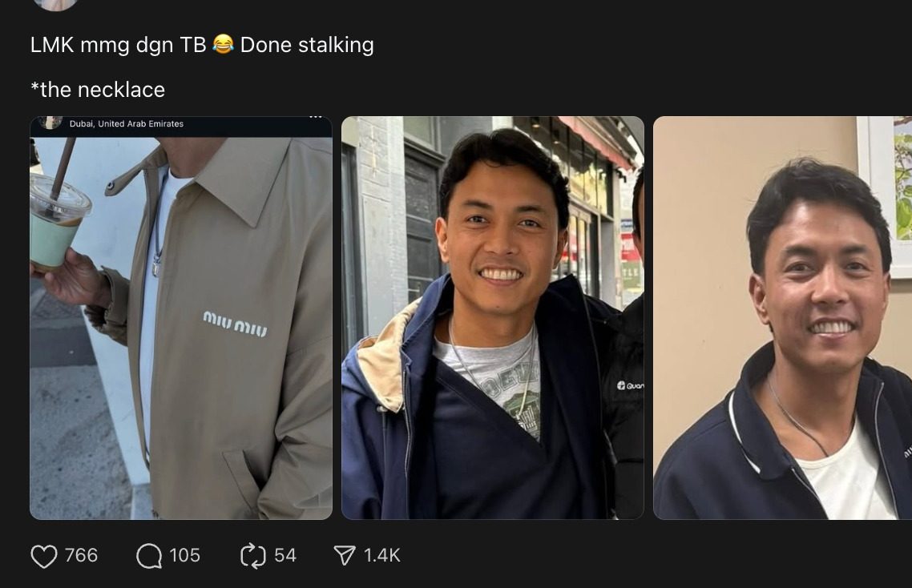Image resolution: width=912 pixels, height=588 pixels.
Task: Click the "*the necklace" line of text
Action: [x=98, y=90]
